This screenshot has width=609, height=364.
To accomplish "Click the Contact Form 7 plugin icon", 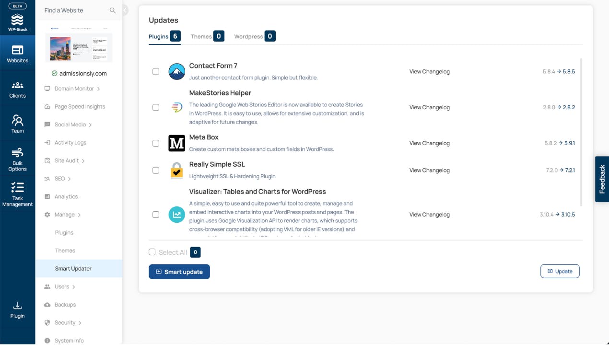I will [x=177, y=71].
